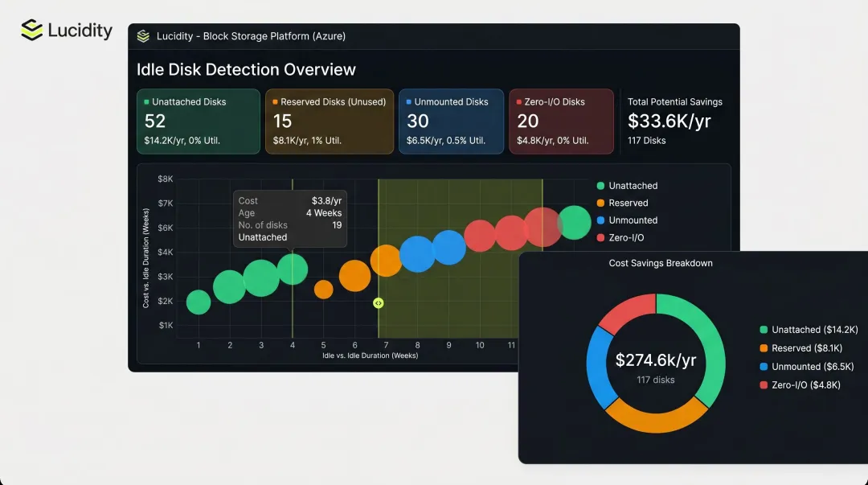Open the Unattached Disks summary card
Screen dimensions: 868x485
point(199,121)
